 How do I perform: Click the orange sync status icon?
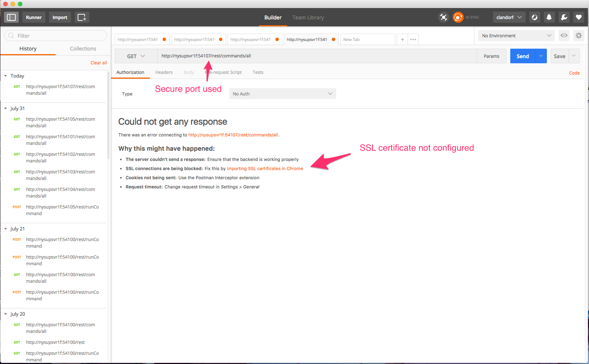tap(458, 17)
